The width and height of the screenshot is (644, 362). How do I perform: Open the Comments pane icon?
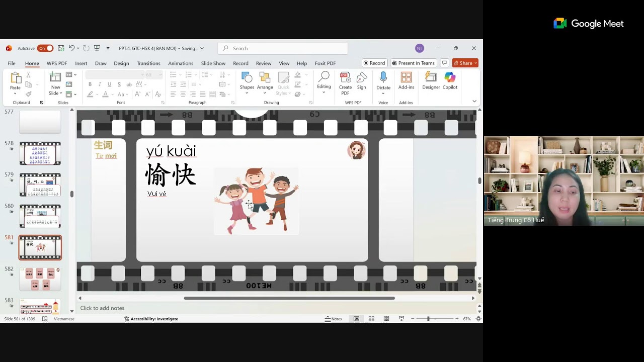[444, 63]
